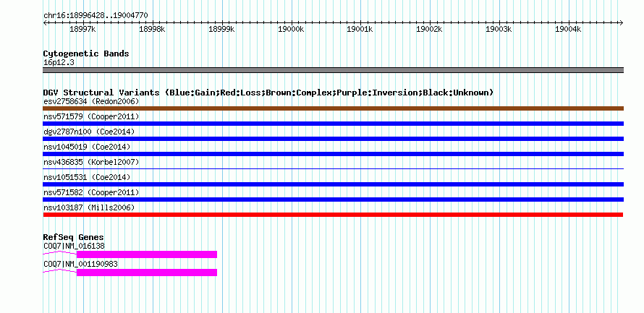The image size is (644, 313).
Task: Click the DGV Structural Variants track title
Action: 268,93
